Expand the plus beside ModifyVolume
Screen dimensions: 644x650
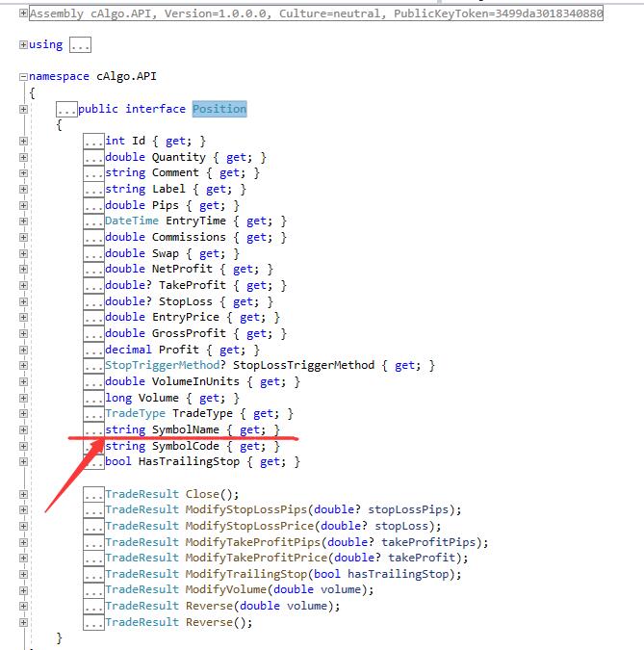point(24,590)
